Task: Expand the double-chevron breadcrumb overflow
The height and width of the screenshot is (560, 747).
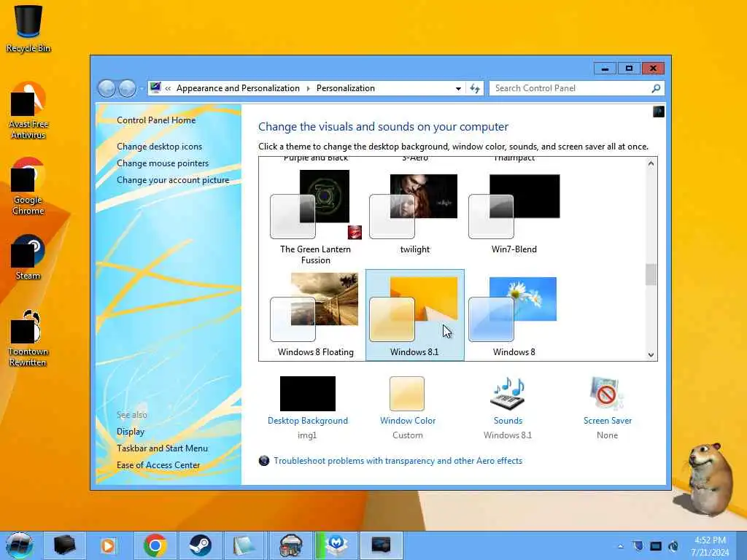Action: click(168, 88)
